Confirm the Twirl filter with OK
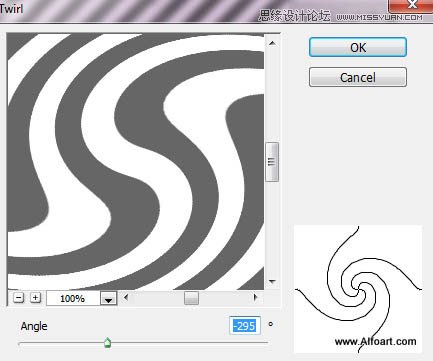The image size is (433, 361). pos(358,47)
